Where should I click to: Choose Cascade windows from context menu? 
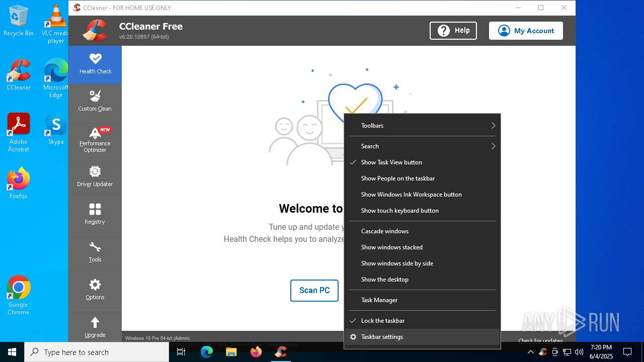[x=422, y=231]
